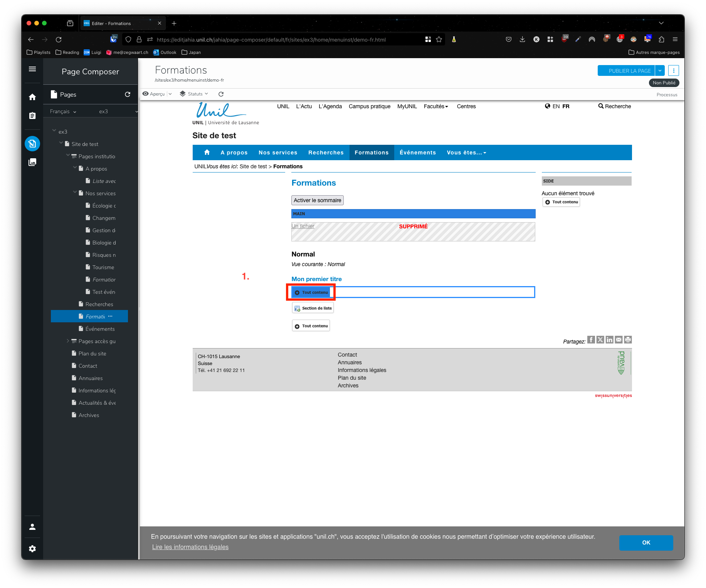
Task: Select Plan du site in pages tree
Action: click(92, 353)
